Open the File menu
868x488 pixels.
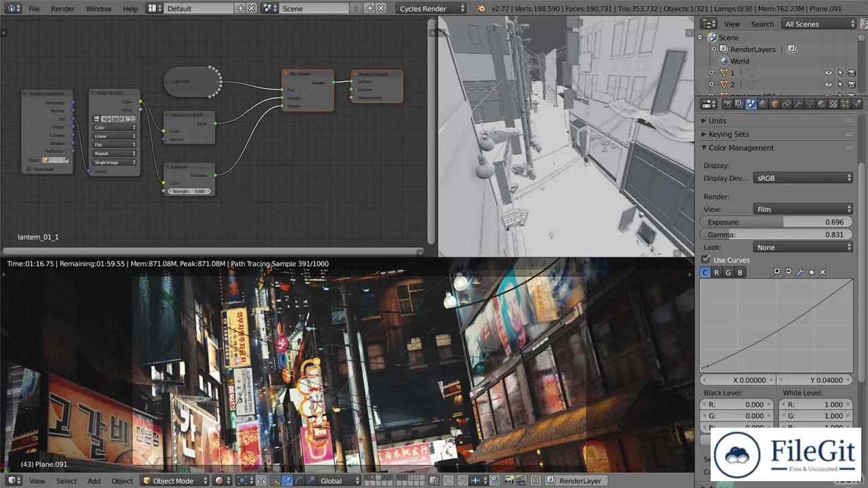34,9
